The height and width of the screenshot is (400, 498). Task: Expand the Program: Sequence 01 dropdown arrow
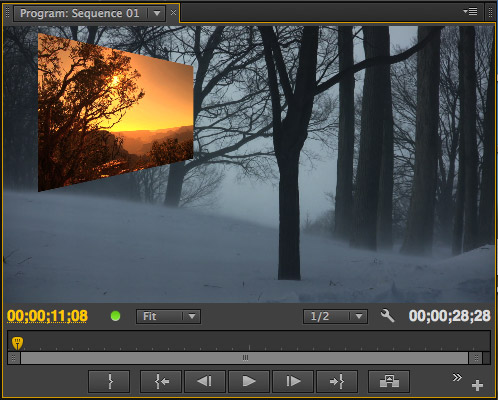tap(157, 13)
